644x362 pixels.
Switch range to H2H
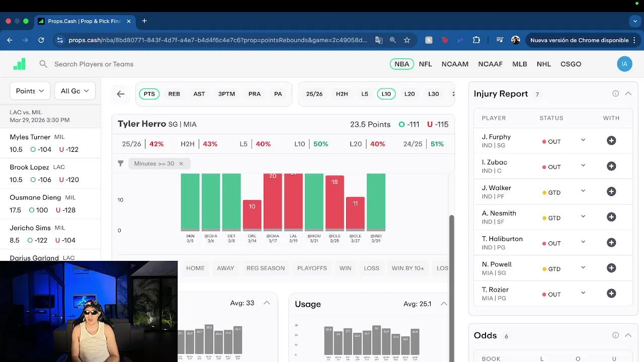342,94
